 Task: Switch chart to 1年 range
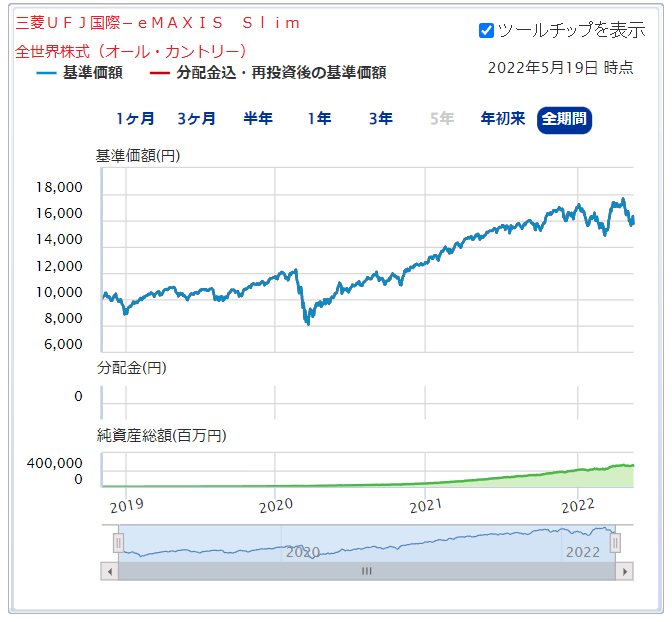coord(319,119)
